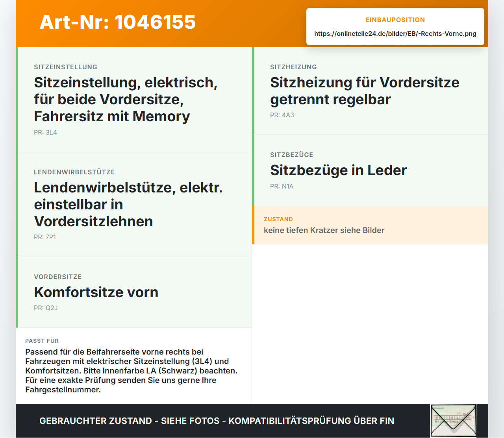Select the Komfortsitze vorn heading

96,292
